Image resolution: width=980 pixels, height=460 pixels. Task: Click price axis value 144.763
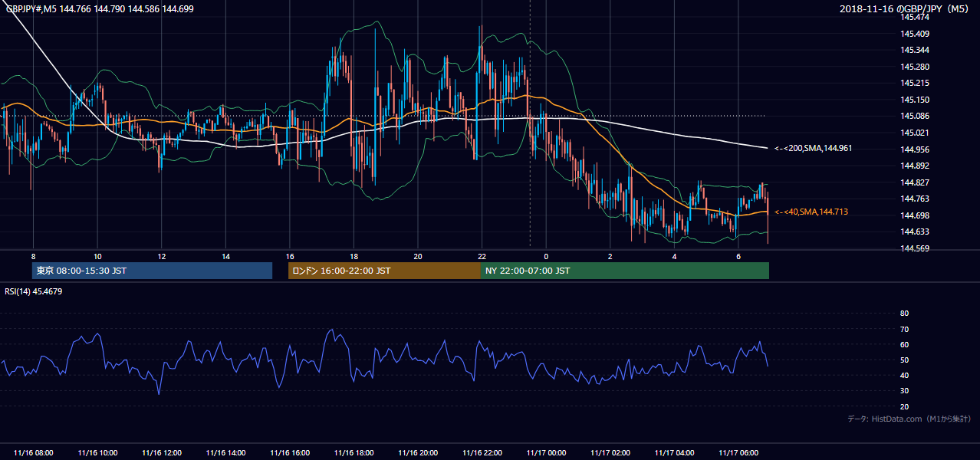(915, 199)
